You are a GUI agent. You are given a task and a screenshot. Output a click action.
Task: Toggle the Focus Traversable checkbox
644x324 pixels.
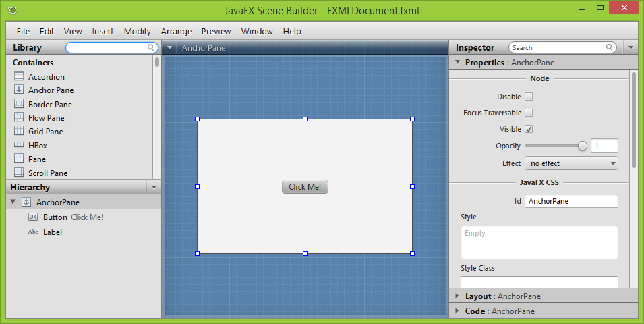click(x=529, y=113)
